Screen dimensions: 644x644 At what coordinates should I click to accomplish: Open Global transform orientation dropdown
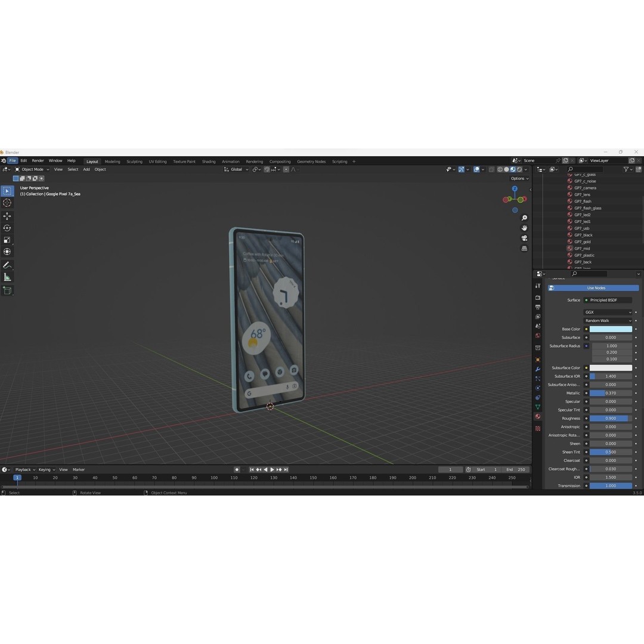point(236,169)
